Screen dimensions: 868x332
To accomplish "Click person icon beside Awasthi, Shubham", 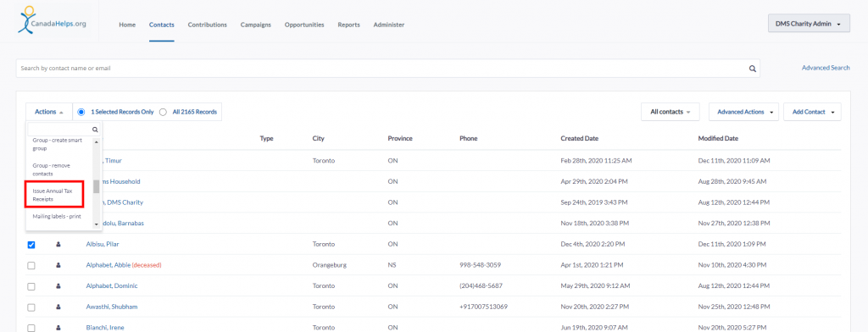I will click(58, 307).
